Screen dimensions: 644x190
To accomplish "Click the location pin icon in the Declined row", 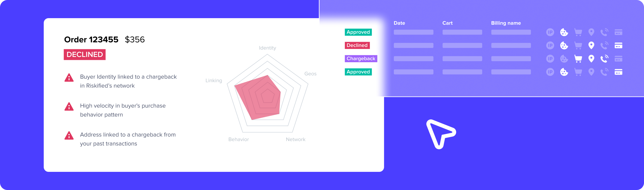I will tap(591, 46).
